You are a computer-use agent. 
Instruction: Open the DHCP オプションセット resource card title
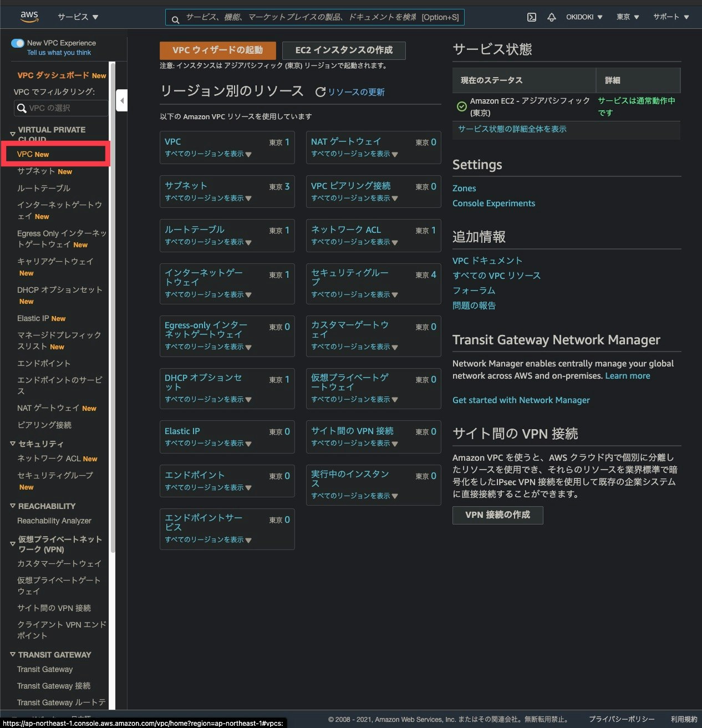204,382
